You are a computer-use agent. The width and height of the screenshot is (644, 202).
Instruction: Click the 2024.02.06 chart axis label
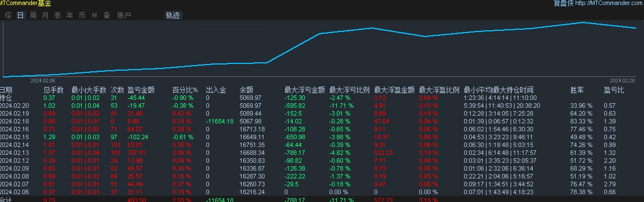pos(43,81)
